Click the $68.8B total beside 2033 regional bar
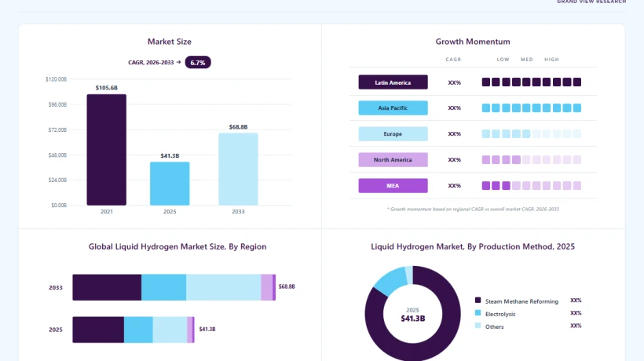 pos(287,286)
